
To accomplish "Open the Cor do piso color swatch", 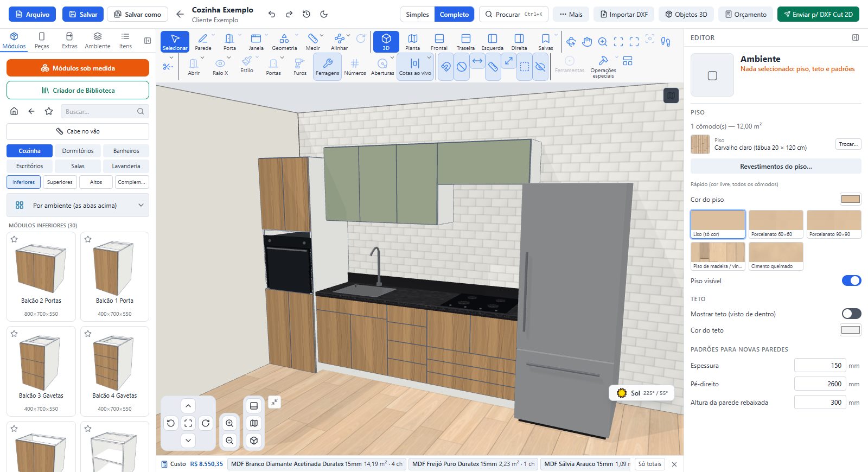I will 851,199.
